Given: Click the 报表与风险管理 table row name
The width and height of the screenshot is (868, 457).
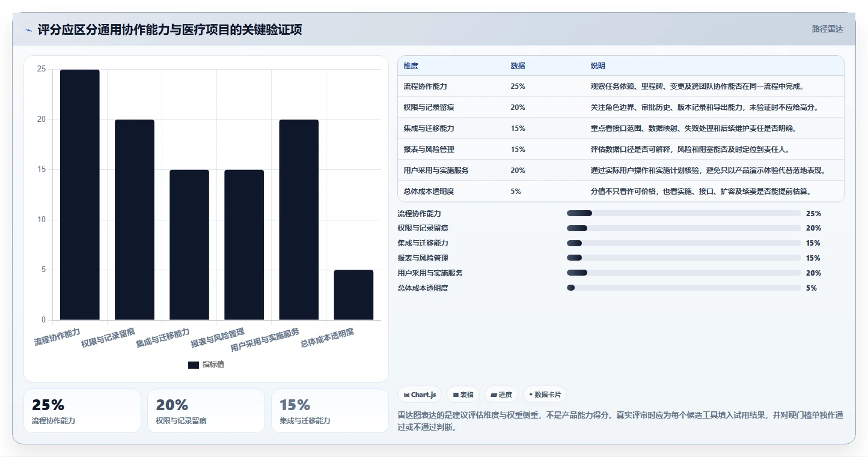Looking at the screenshot, I should coord(429,150).
